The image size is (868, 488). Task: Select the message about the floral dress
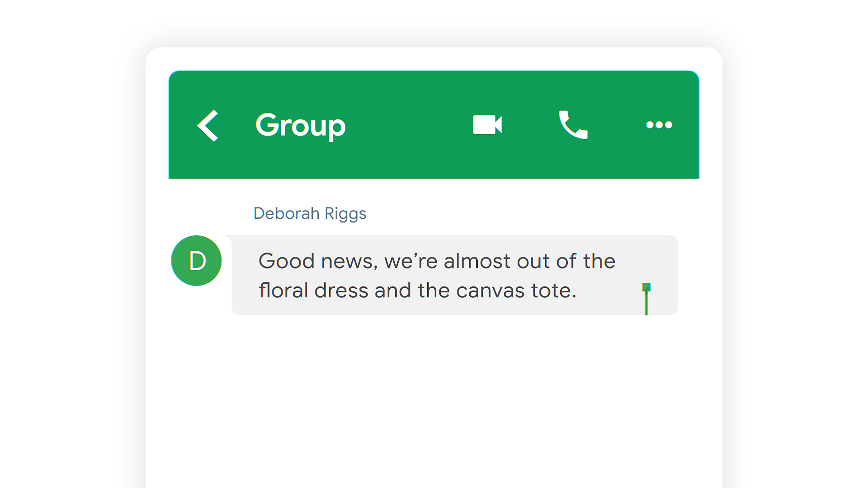[x=454, y=275]
